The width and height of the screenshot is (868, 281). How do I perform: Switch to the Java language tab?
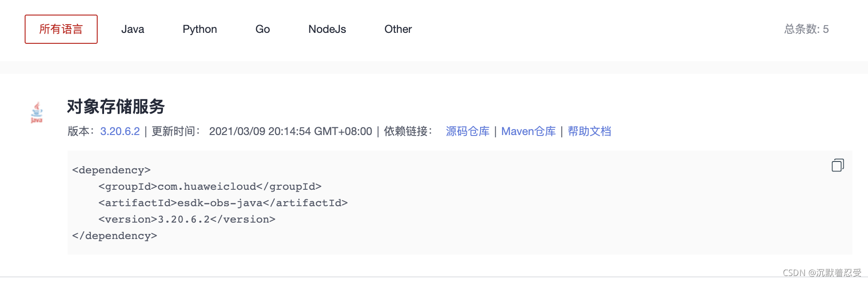(x=133, y=29)
